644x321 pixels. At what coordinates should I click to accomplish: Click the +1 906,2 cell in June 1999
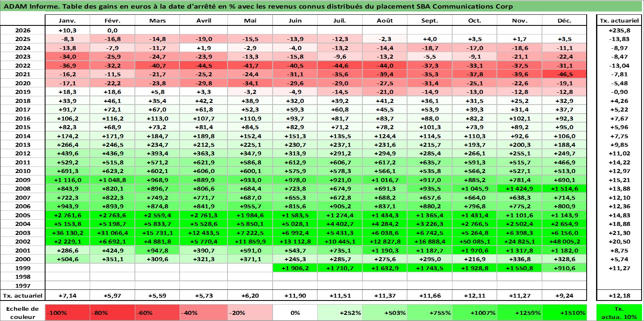(x=295, y=268)
